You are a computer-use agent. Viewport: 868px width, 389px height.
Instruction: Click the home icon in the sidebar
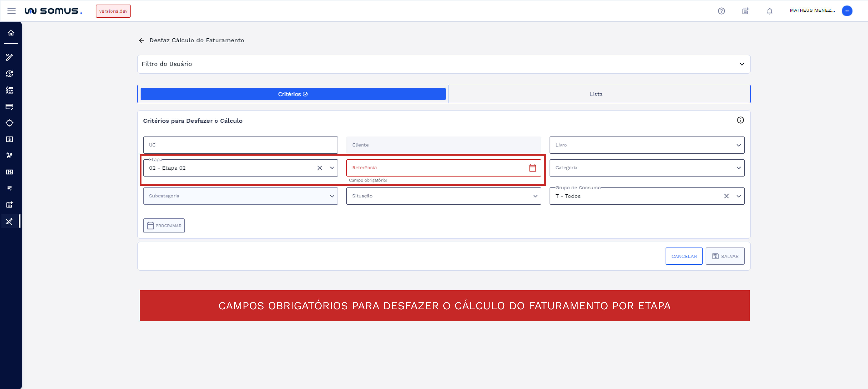click(x=11, y=33)
